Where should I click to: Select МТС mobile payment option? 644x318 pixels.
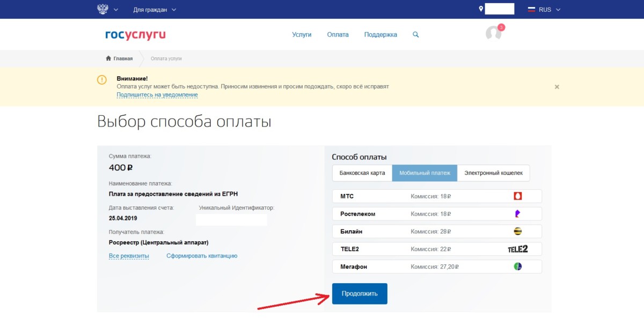(437, 196)
